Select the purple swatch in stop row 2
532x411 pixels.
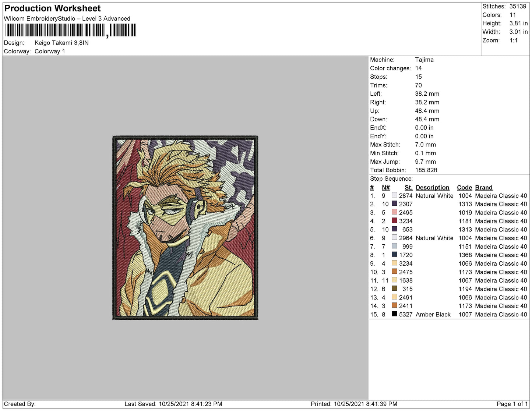tap(394, 203)
